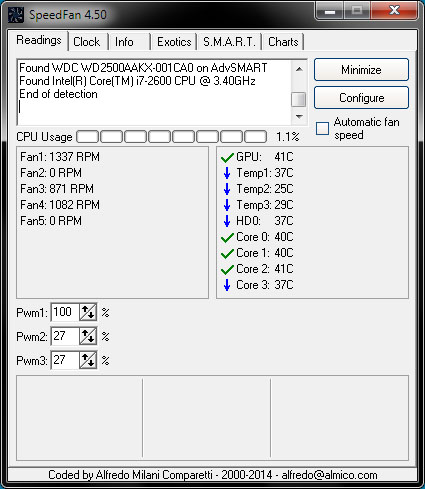The width and height of the screenshot is (425, 489).
Task: Switch to the Clock tab
Action: click(87, 42)
